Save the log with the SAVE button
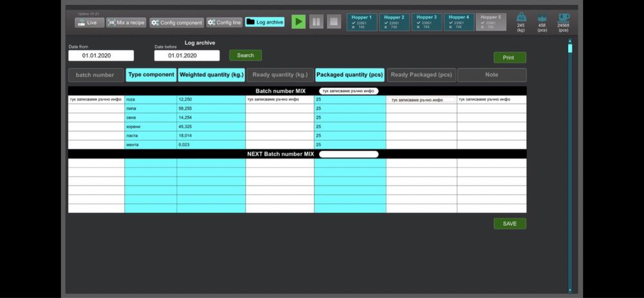Viewport: 644px width, 298px height. 509,224
